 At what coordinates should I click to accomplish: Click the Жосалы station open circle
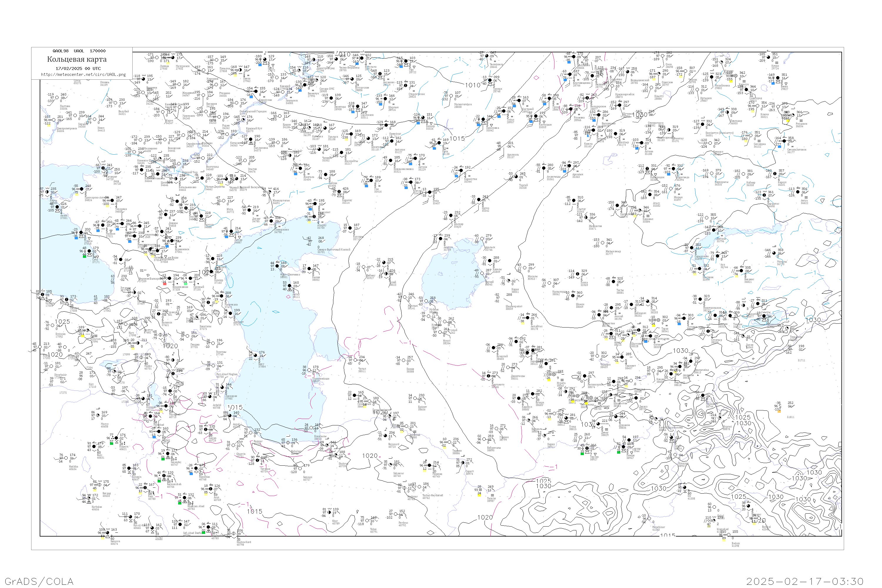pos(525,268)
